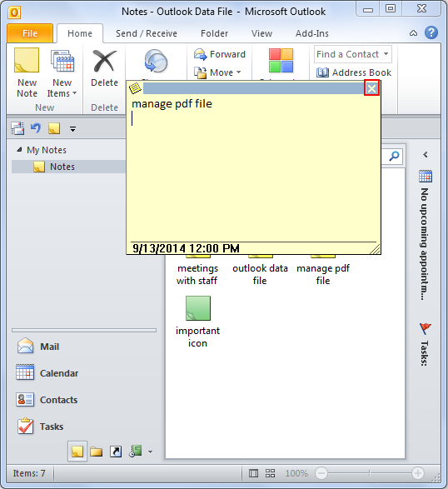
Task: Switch to the Send / Receive tab
Action: [x=147, y=33]
